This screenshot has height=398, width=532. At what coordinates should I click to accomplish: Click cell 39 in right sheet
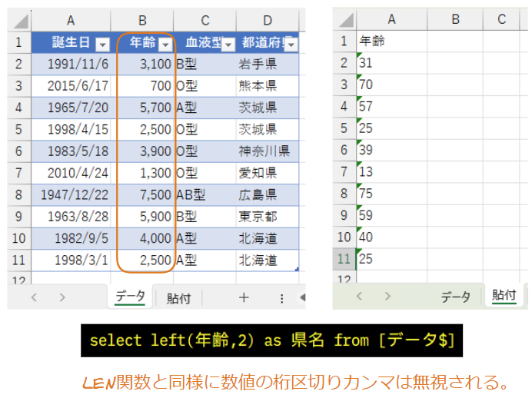click(x=391, y=150)
